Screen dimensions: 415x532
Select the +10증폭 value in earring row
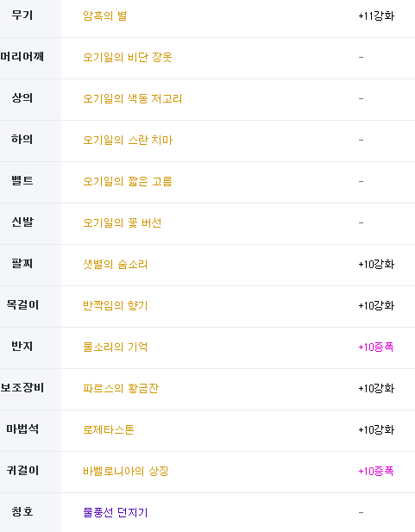coord(376,471)
